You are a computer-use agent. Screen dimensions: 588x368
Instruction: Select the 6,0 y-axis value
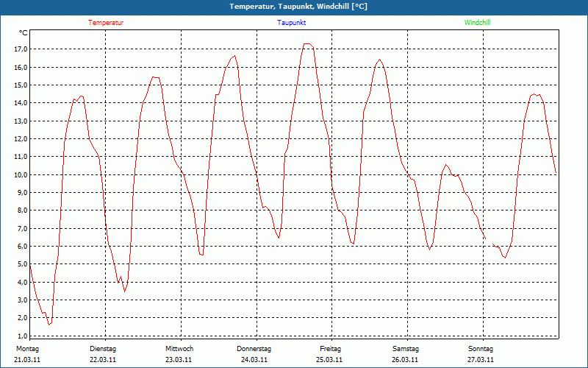coord(22,246)
